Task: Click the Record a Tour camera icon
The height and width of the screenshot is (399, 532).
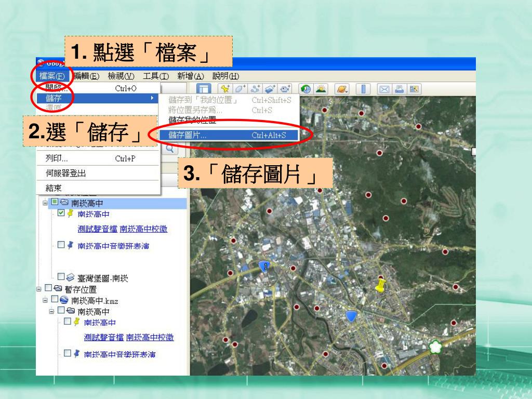Action: point(285,89)
